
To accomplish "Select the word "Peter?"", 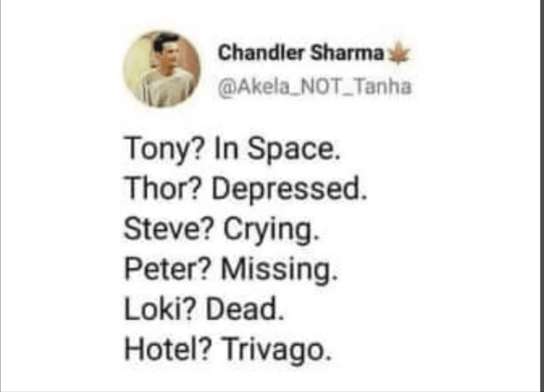I will pos(168,269).
